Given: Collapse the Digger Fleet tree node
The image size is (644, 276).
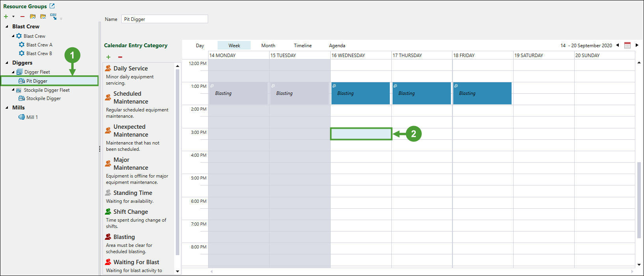Looking at the screenshot, I should point(13,72).
